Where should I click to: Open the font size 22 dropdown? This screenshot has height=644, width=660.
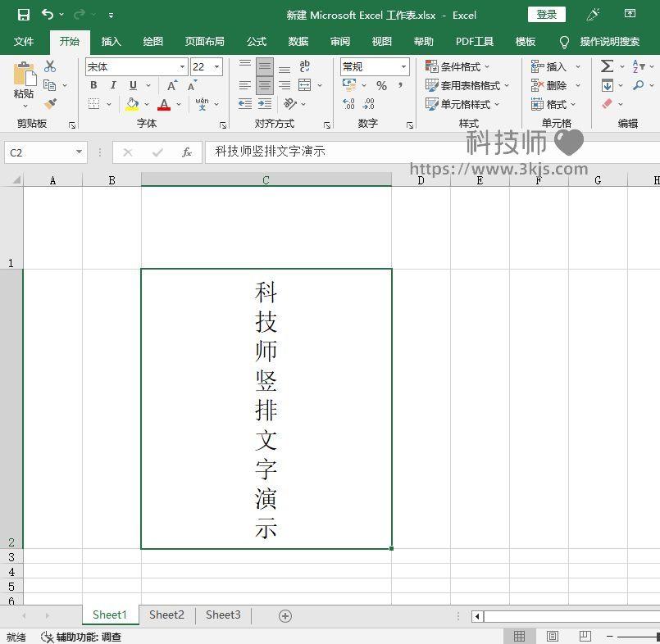click(x=216, y=67)
